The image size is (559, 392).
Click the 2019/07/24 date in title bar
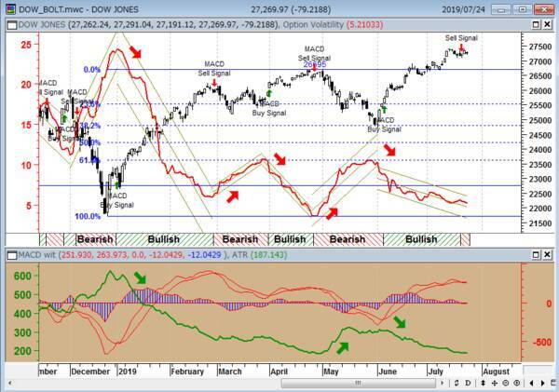pyautogui.click(x=464, y=9)
